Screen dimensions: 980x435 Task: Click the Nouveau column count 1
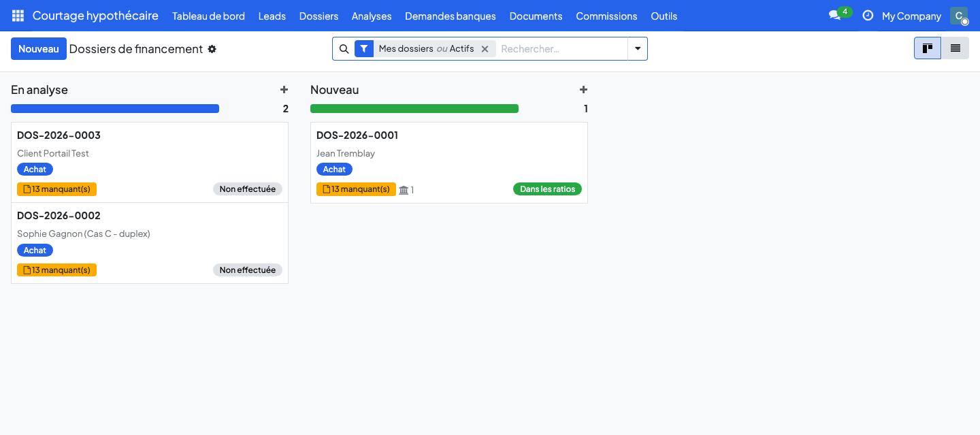[x=586, y=109]
